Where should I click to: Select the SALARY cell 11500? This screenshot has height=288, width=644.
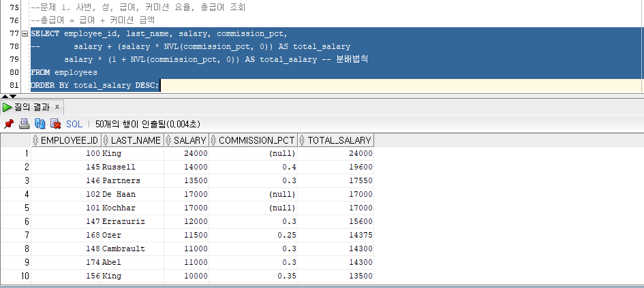tap(187, 235)
